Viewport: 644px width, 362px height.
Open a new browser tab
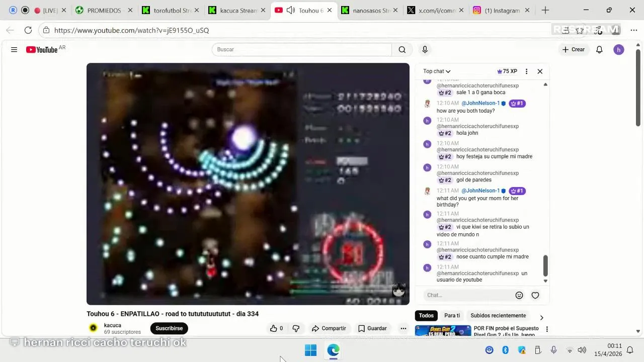click(545, 10)
